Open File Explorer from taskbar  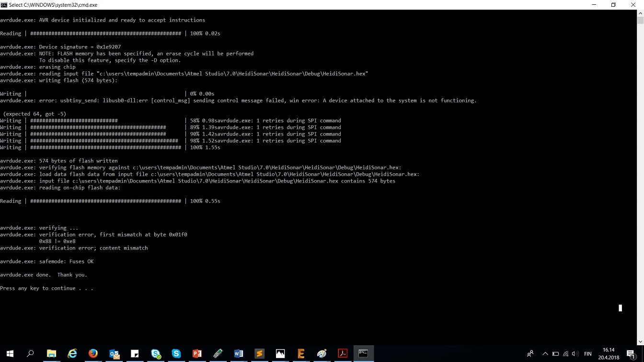pos(51,354)
